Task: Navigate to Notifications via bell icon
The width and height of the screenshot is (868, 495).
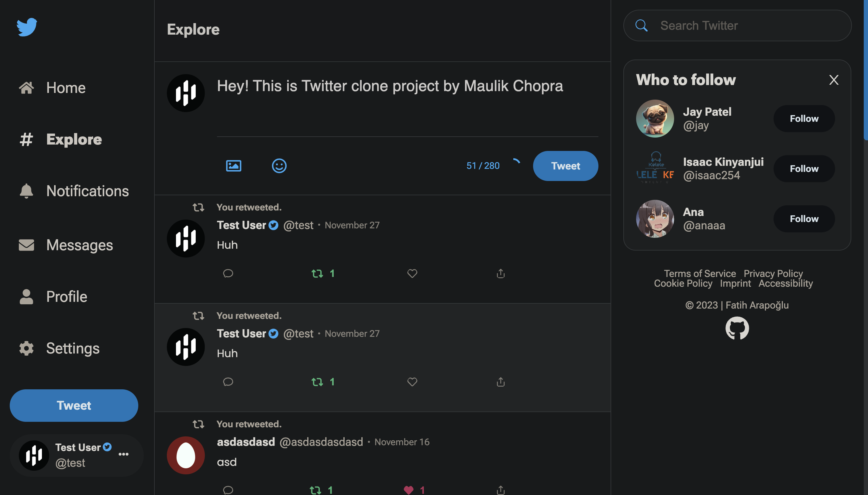Action: [x=26, y=191]
